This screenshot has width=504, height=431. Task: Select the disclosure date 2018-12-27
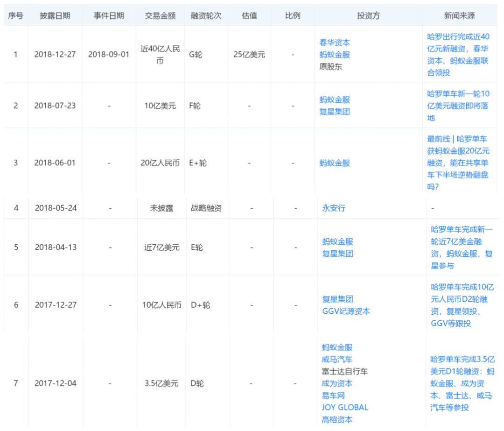pyautogui.click(x=55, y=55)
